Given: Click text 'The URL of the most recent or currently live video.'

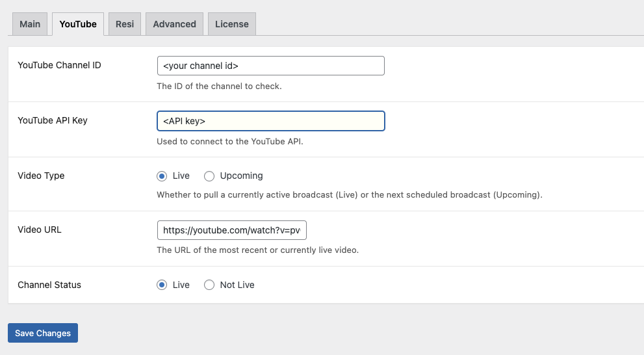Looking at the screenshot, I should [257, 250].
